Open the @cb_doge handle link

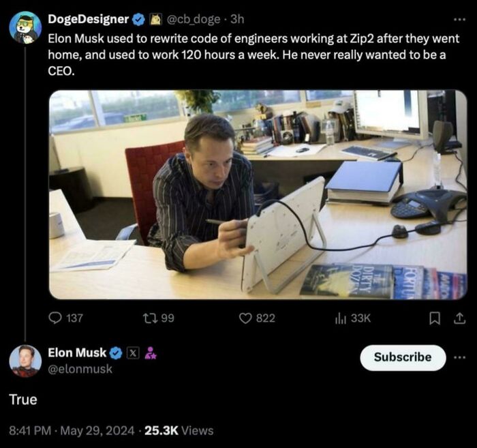193,19
